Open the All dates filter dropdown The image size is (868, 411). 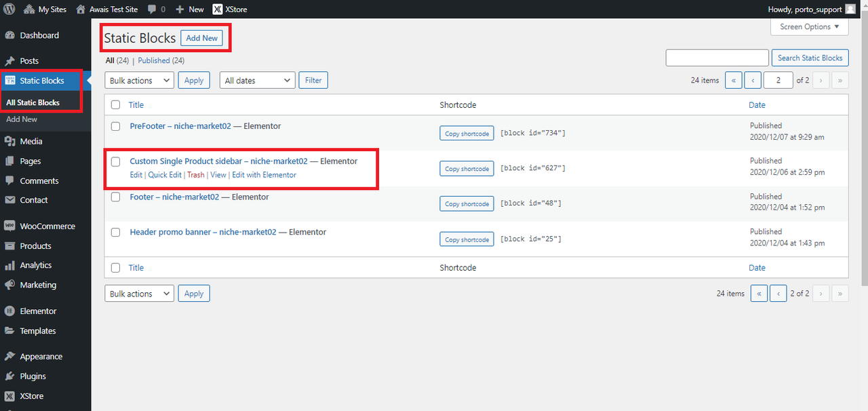click(x=258, y=80)
